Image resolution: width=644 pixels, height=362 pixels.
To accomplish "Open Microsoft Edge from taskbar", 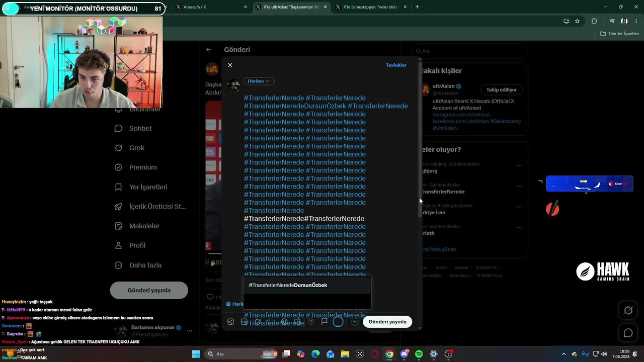I will click(315, 354).
